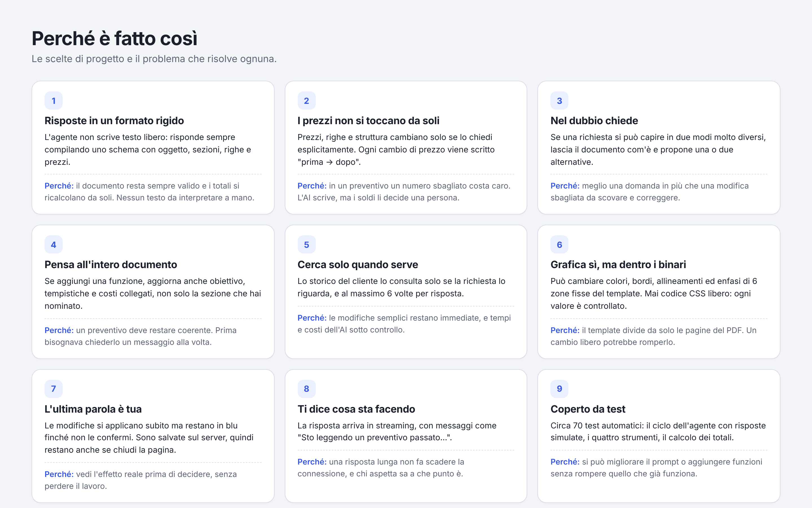Click the number 8 badge

tap(306, 389)
